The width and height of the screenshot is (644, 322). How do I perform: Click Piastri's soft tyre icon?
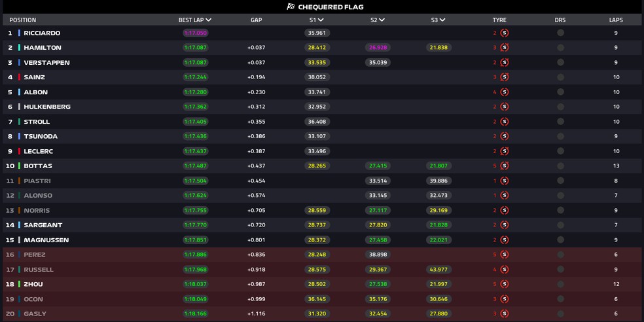[x=505, y=181]
